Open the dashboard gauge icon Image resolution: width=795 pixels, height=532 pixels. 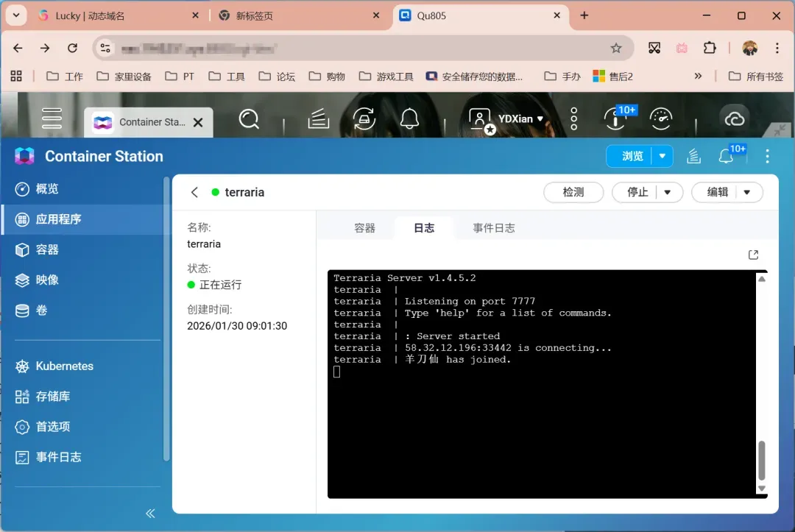click(661, 118)
